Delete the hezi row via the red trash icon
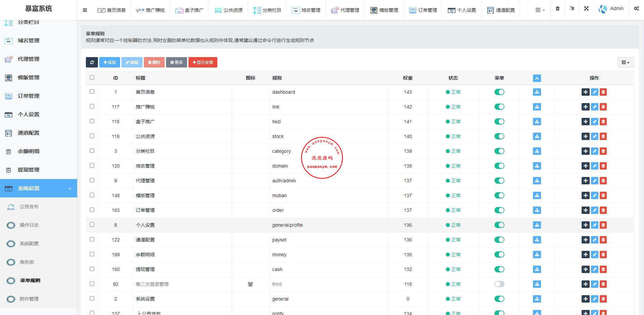Viewport: 644px width, 315px height. tap(603, 122)
